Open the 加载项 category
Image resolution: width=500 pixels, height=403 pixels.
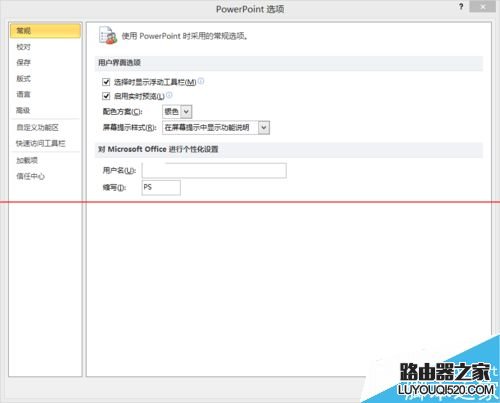[27, 160]
